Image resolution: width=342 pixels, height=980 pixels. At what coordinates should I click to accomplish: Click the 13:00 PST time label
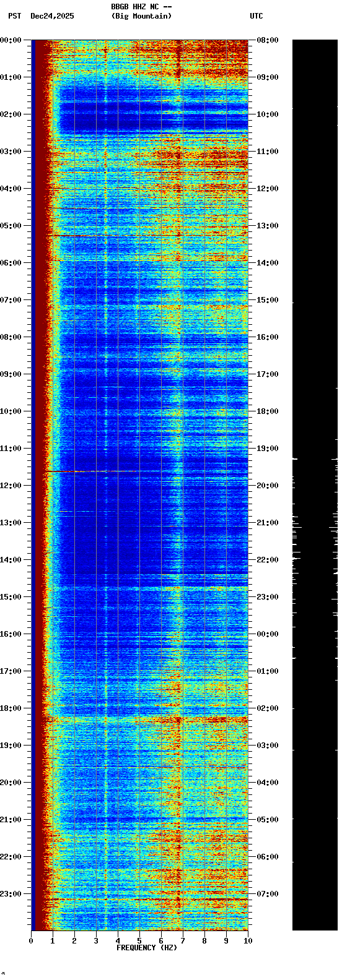pyautogui.click(x=11, y=523)
